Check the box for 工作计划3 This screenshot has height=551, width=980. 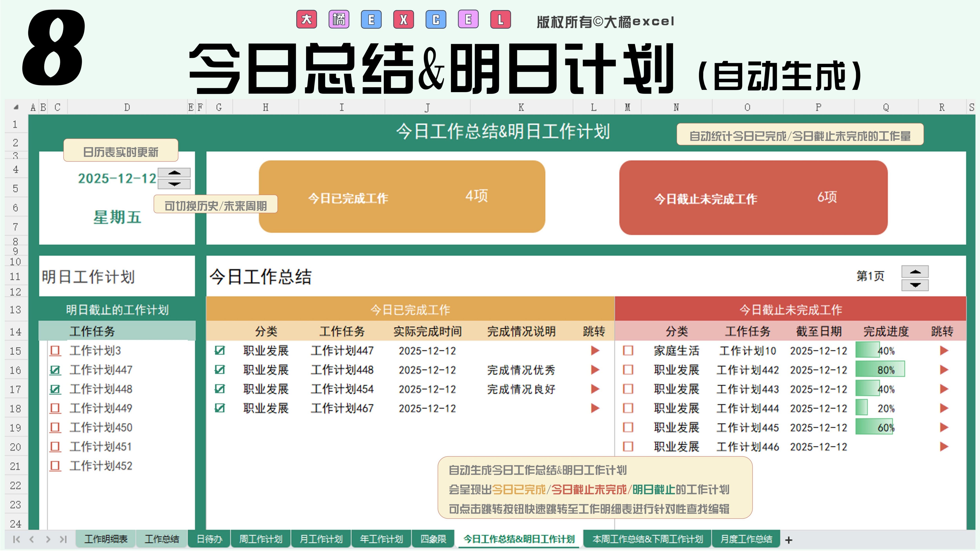click(x=55, y=351)
